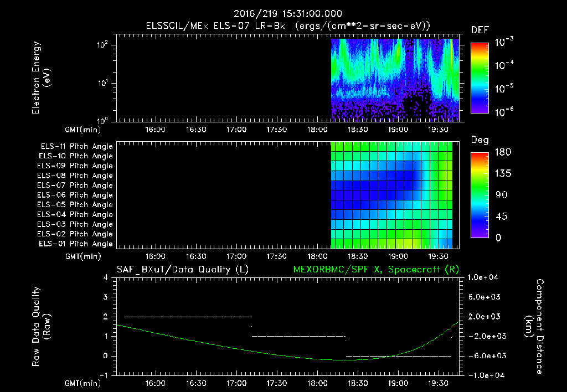Click the pitch angle color grid data area
Viewport: 567px width, 392px height.
[x=391, y=195]
